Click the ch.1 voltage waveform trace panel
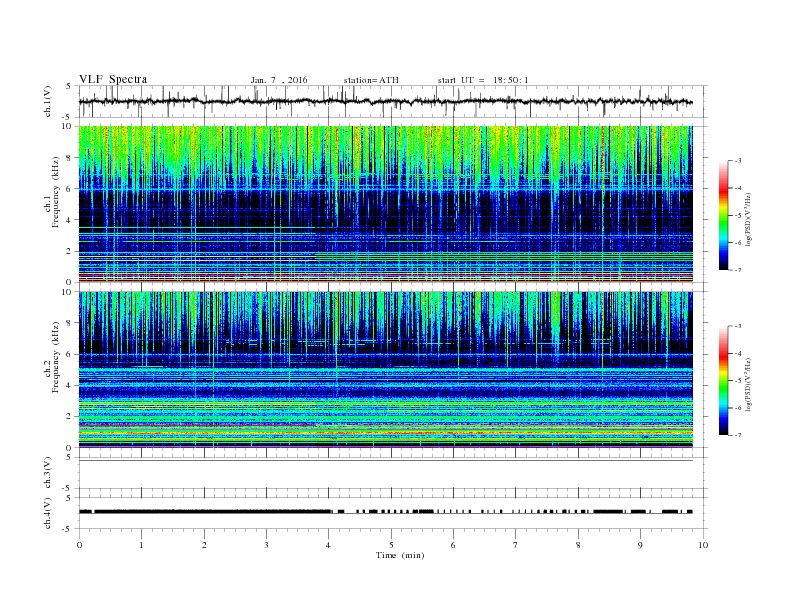 coord(392,101)
